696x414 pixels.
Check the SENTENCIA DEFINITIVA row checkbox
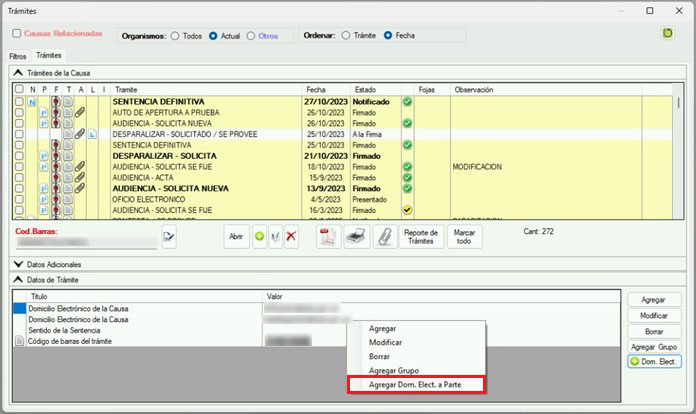pos(19,101)
